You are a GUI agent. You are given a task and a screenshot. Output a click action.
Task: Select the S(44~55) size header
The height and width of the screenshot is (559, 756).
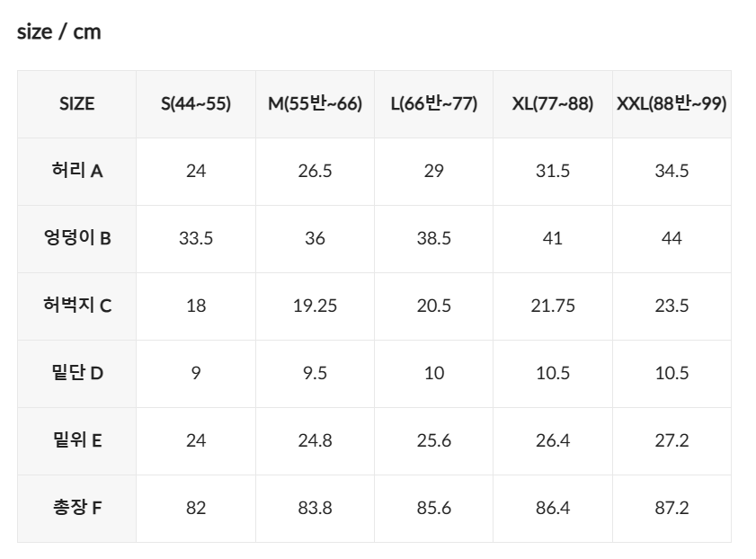tap(196, 104)
